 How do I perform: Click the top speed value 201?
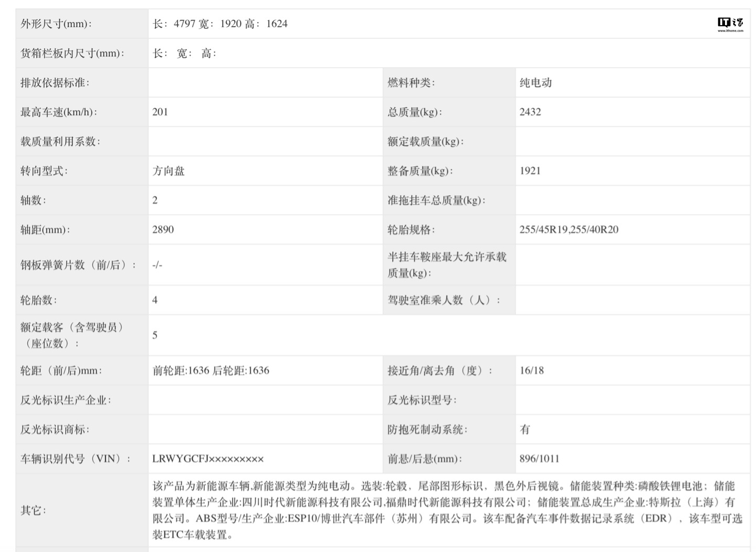(160, 112)
